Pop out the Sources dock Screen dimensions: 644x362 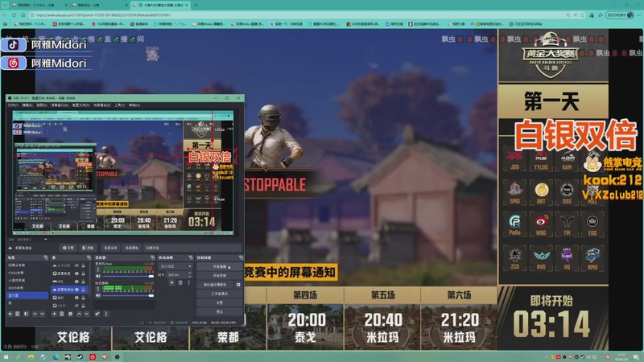[89, 257]
